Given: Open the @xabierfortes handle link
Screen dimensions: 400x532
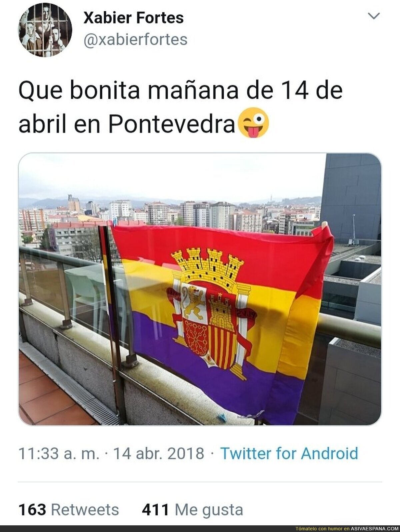Looking at the screenshot, I should [x=135, y=39].
